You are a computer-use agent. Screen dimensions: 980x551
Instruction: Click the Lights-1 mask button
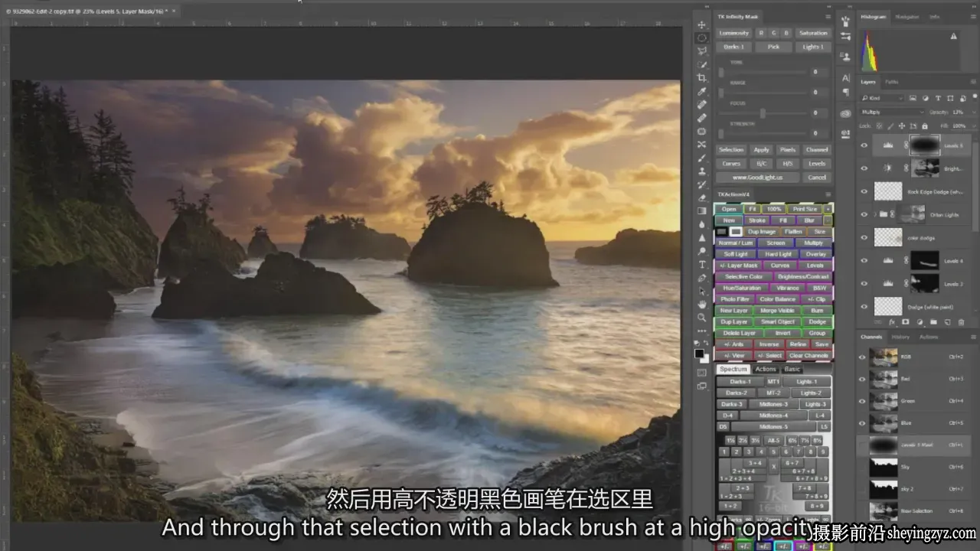805,381
